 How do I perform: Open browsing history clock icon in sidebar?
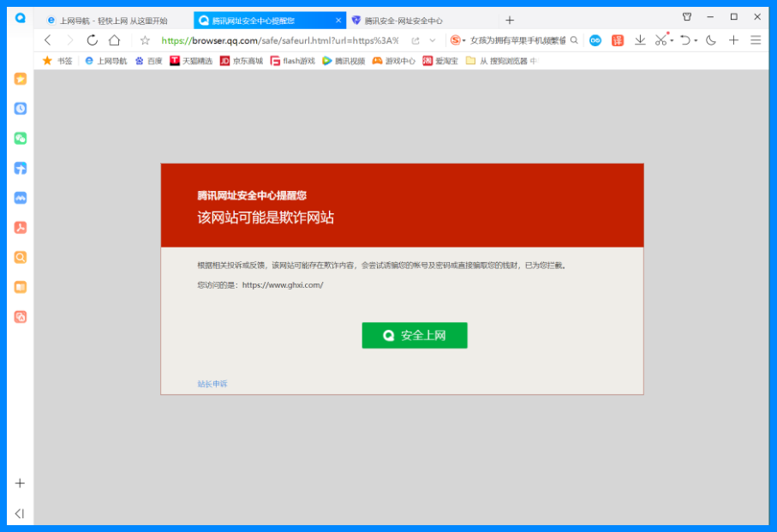[19, 108]
